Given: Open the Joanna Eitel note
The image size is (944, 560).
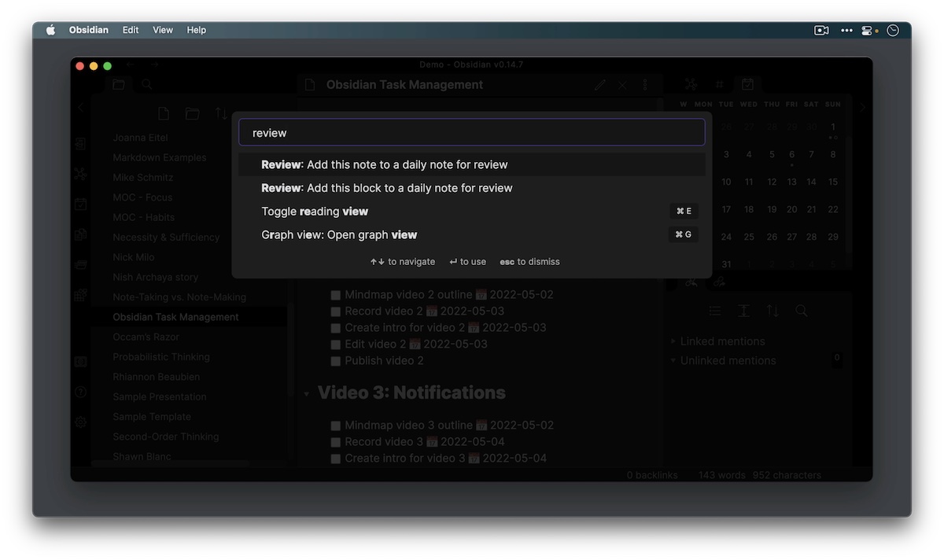Looking at the screenshot, I should (x=140, y=138).
